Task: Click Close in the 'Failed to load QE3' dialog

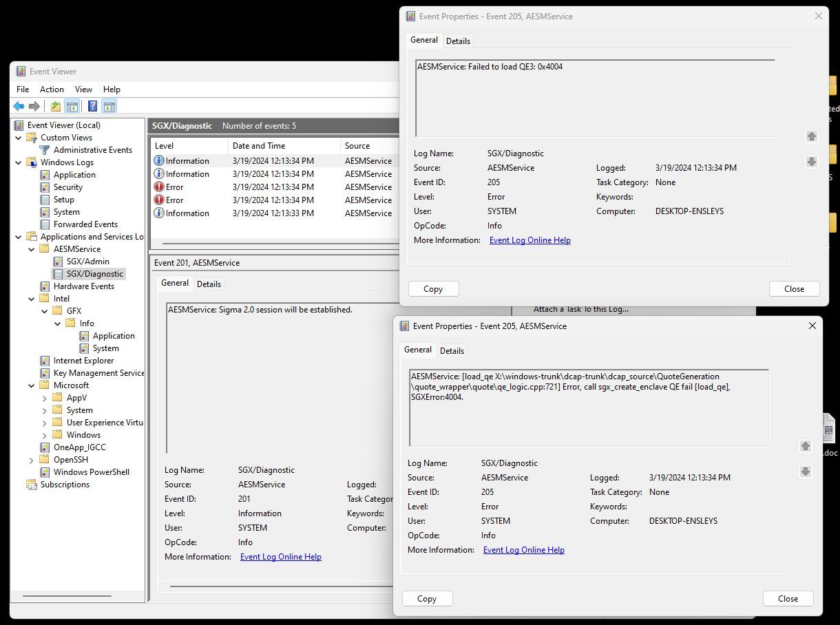Action: tap(794, 289)
